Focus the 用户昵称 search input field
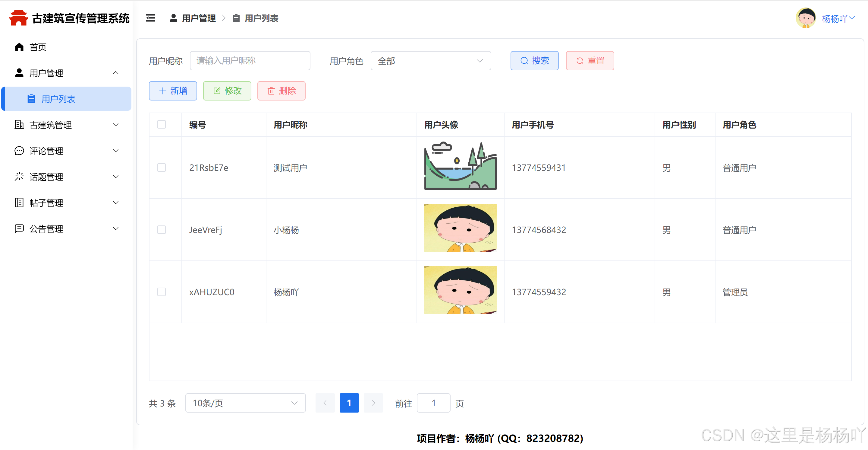This screenshot has width=868, height=450. pyautogui.click(x=250, y=61)
